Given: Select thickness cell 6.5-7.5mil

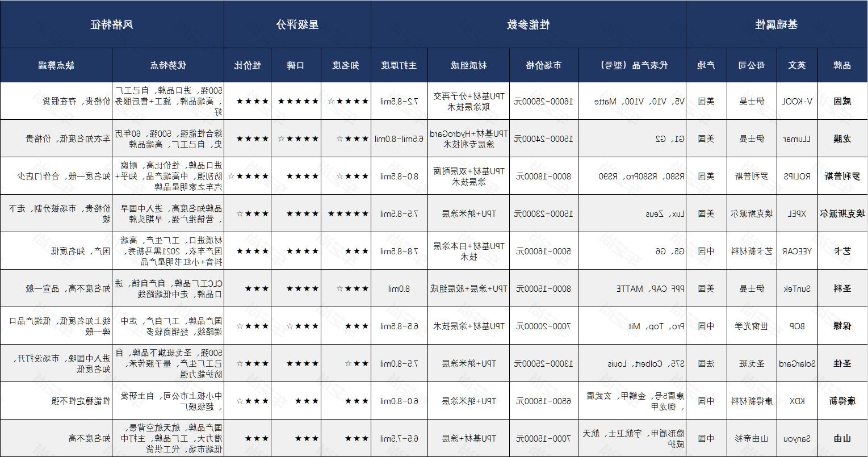Looking at the screenshot, I should 399,438.
